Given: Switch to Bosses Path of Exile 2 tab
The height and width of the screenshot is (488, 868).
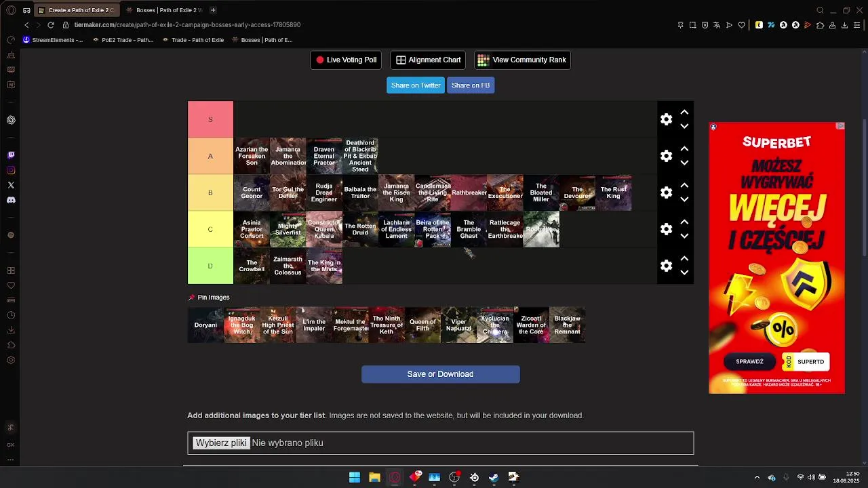Looking at the screenshot, I should pos(165,10).
